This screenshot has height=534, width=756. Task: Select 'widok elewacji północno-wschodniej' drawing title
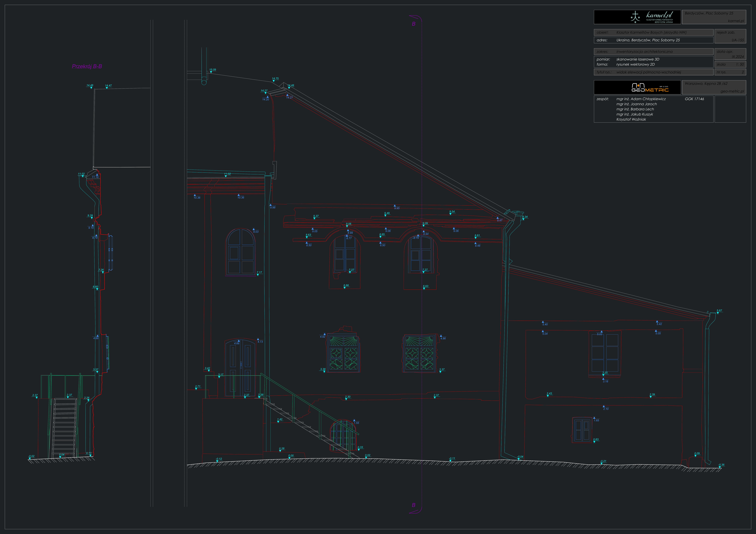pyautogui.click(x=649, y=72)
